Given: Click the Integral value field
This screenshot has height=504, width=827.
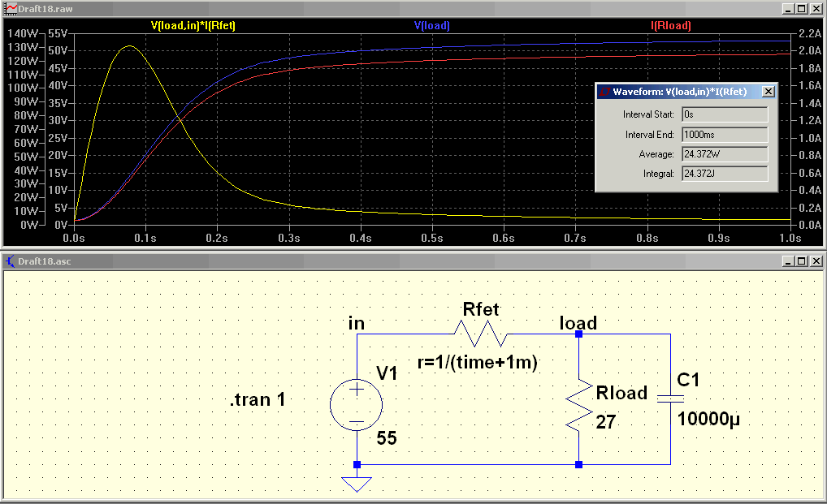Looking at the screenshot, I should (725, 174).
